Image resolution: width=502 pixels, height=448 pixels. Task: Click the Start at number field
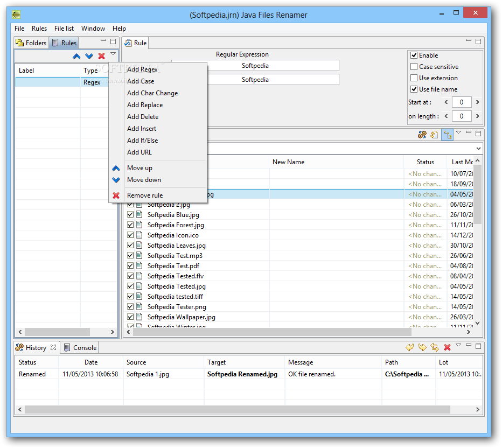pyautogui.click(x=462, y=102)
